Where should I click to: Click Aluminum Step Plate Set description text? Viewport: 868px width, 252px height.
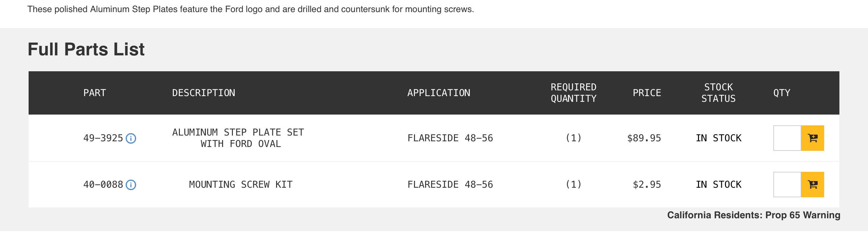pos(238,138)
